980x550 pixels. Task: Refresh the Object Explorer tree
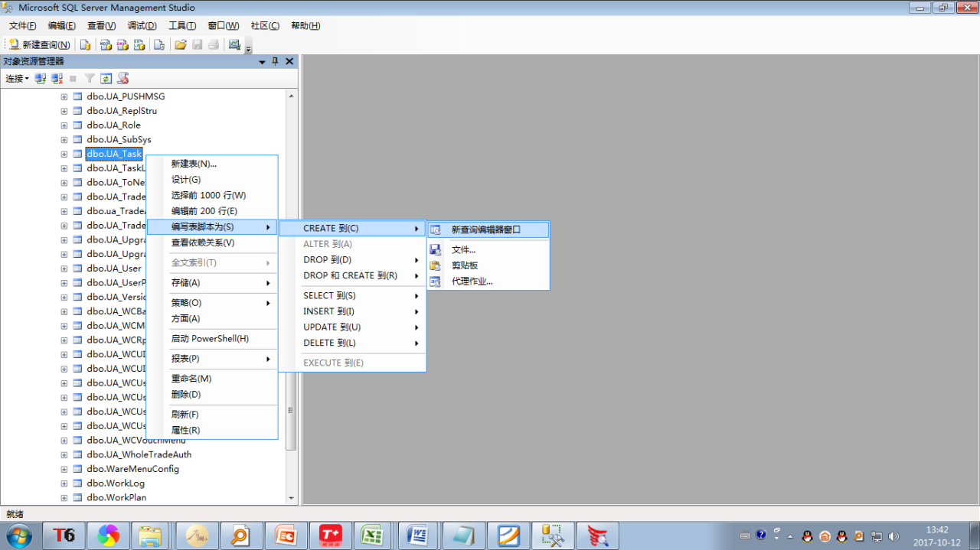106,78
